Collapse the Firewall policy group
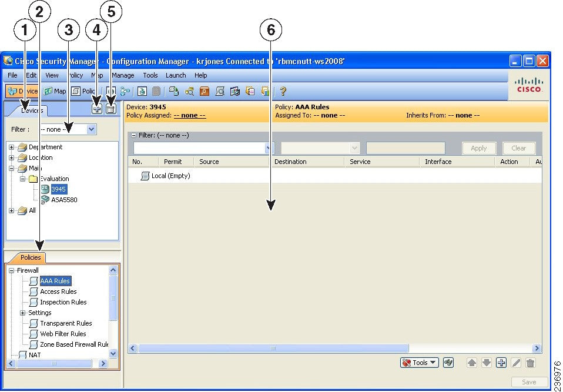 point(12,271)
